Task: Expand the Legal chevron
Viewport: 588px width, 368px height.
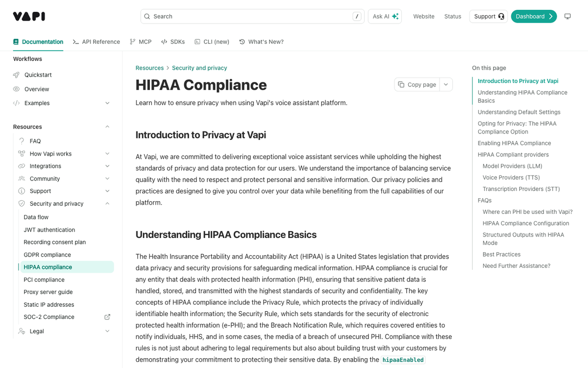Action: coord(107,331)
